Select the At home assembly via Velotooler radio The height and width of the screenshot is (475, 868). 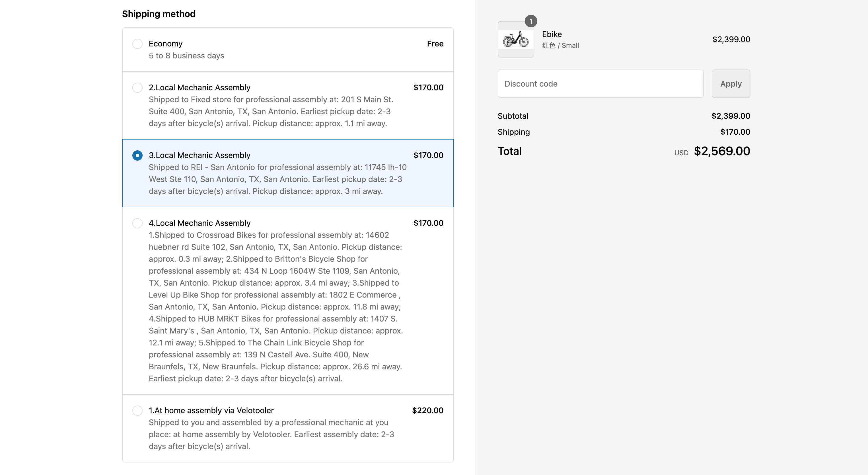tap(137, 411)
